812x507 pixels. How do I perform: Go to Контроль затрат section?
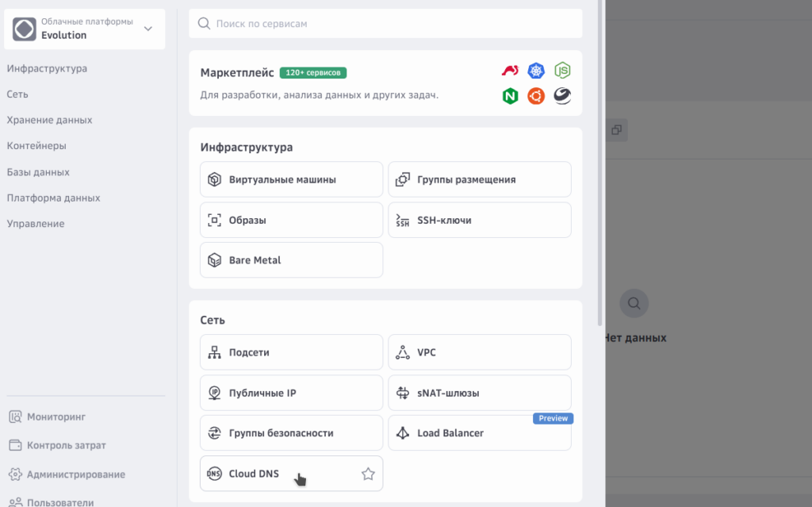pyautogui.click(x=66, y=445)
